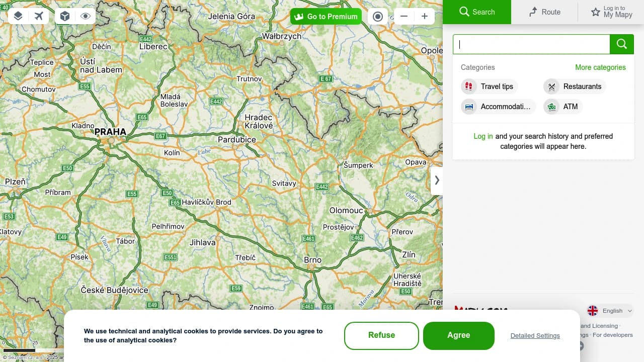
Task: Click the Tábor label on the map
Action: [x=126, y=241]
